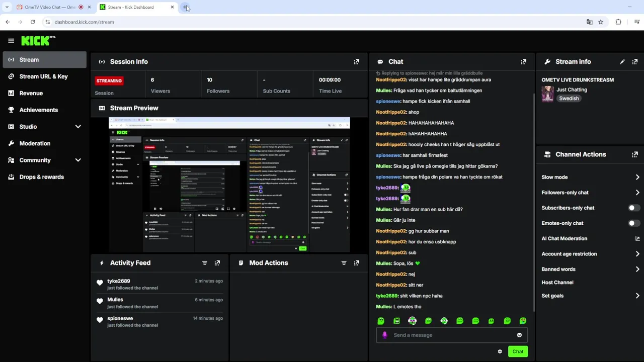Viewport: 644px width, 362px height.
Task: Open Followers-only chat options
Action: pyautogui.click(x=590, y=193)
